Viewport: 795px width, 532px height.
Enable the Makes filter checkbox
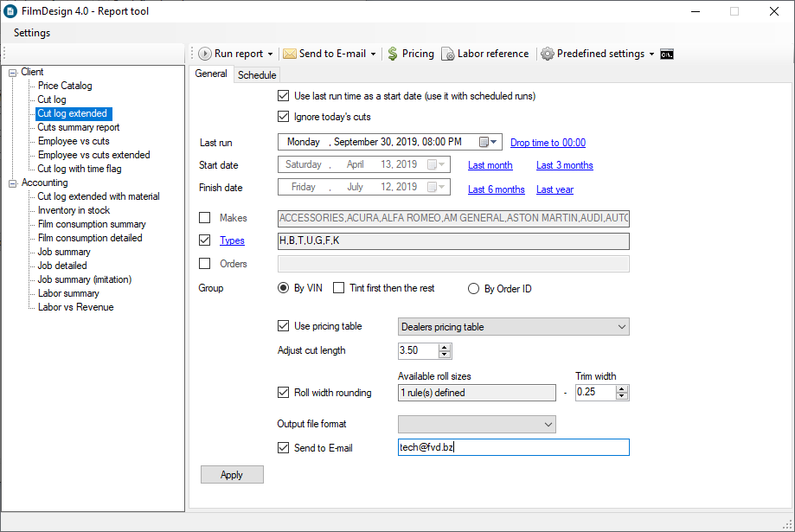(x=205, y=218)
